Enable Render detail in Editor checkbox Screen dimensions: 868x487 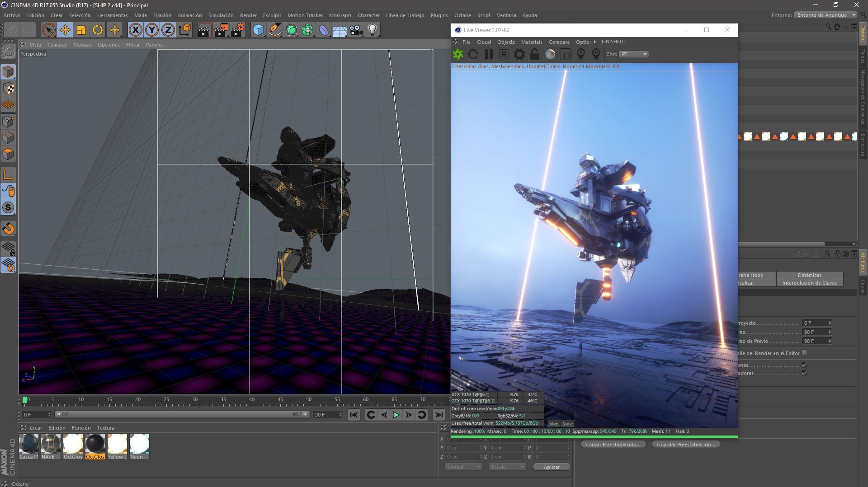(804, 353)
